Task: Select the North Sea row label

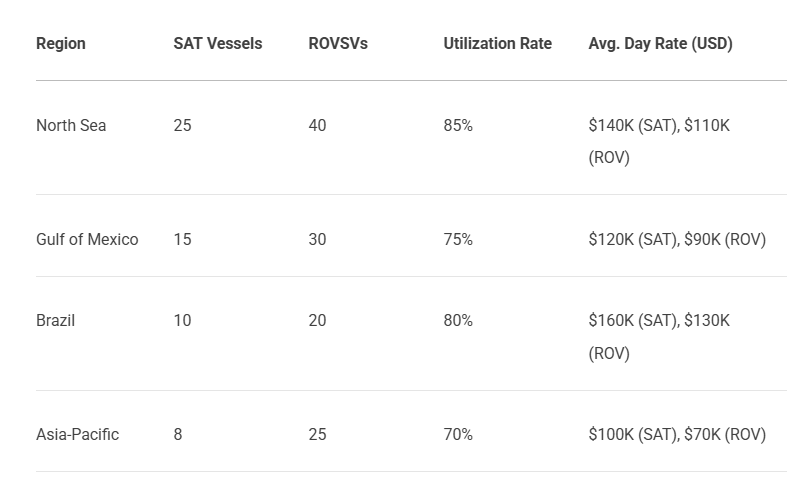Action: tap(71, 125)
